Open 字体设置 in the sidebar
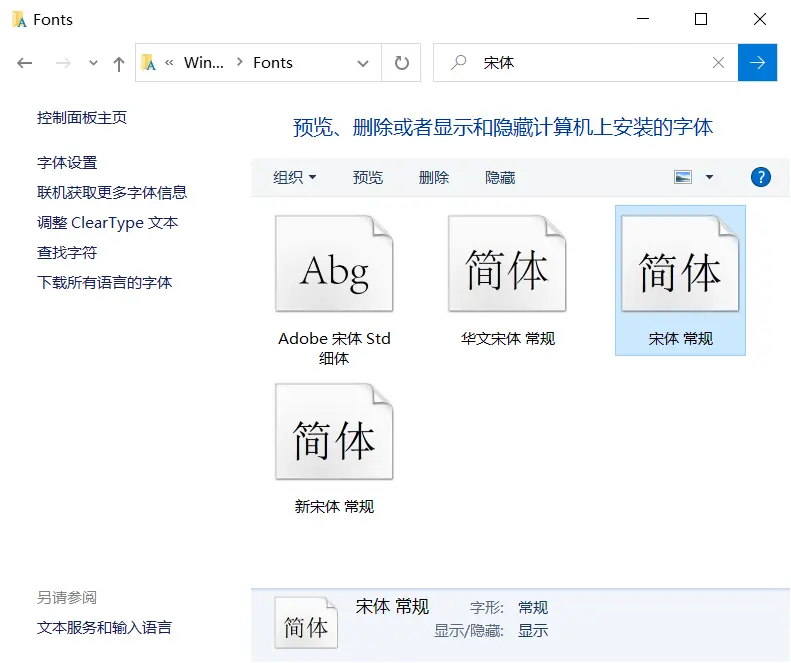Image resolution: width=791 pixels, height=663 pixels. [x=67, y=162]
